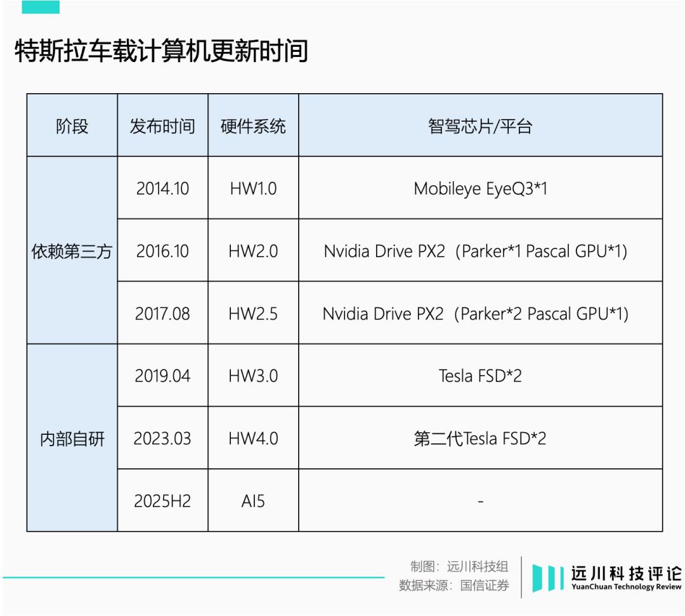Screen dimensions: 685x616
Task: Select Tesla FSD*2 in the HW3.0 row
Action: coord(481,375)
